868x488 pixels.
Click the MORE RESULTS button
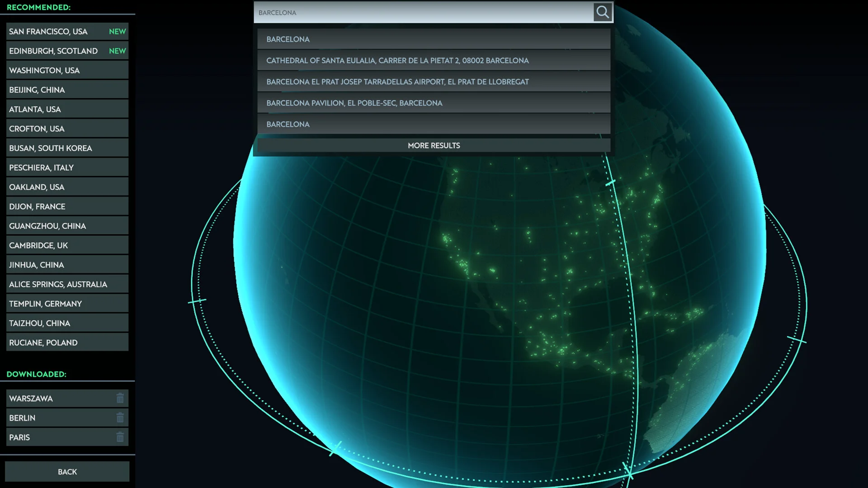pos(433,145)
